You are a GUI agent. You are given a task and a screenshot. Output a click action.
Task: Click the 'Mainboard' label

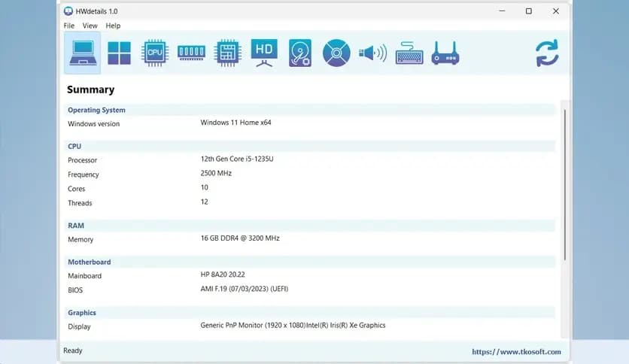point(84,276)
